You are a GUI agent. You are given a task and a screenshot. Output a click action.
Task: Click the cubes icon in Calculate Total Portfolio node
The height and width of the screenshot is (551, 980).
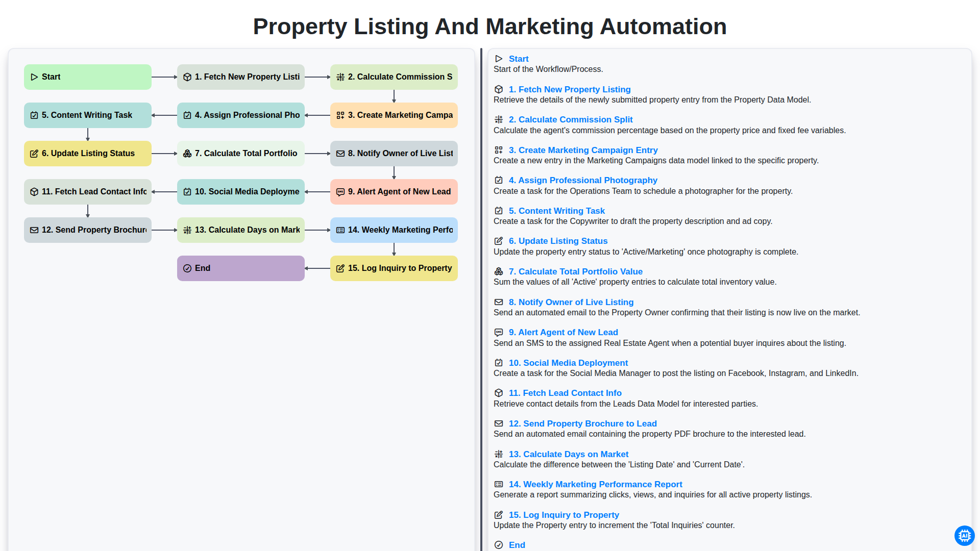[187, 154]
